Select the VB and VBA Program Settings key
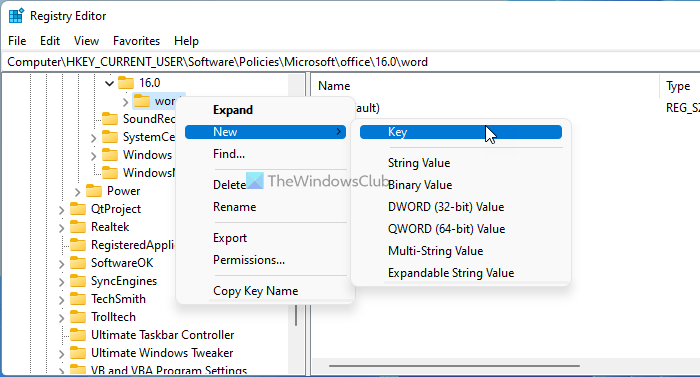 (169, 370)
